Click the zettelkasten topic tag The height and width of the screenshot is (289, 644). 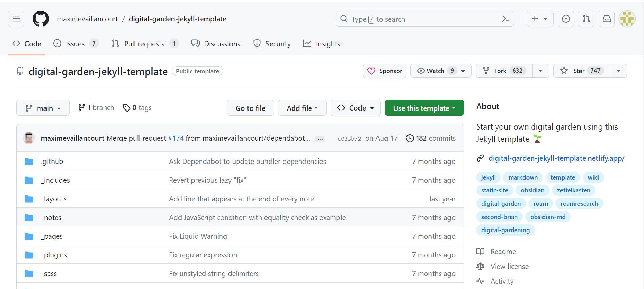574,190
